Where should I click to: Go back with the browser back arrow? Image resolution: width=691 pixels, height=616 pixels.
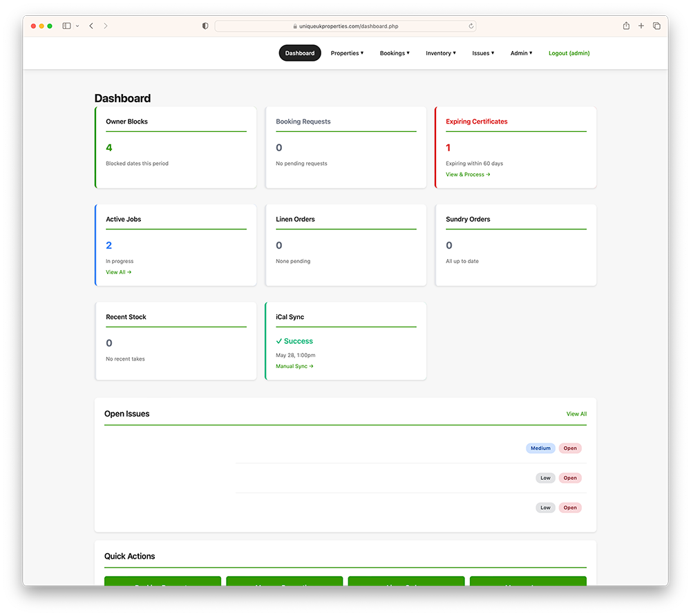(x=91, y=26)
